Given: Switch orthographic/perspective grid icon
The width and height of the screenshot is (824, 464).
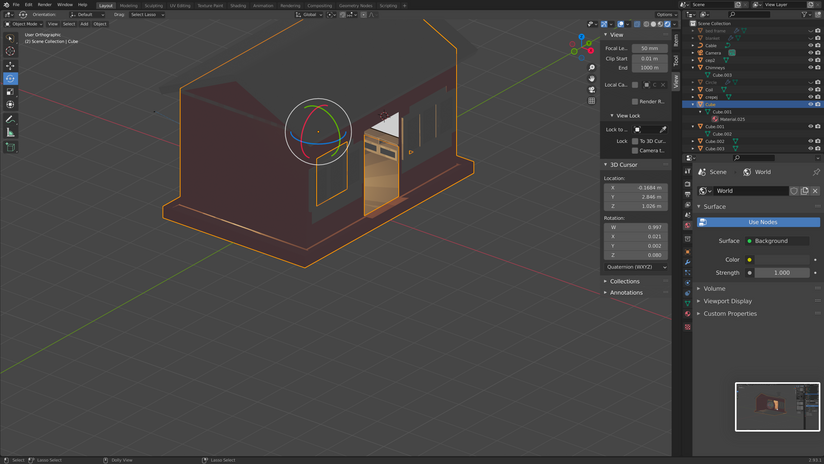Looking at the screenshot, I should [x=592, y=101].
